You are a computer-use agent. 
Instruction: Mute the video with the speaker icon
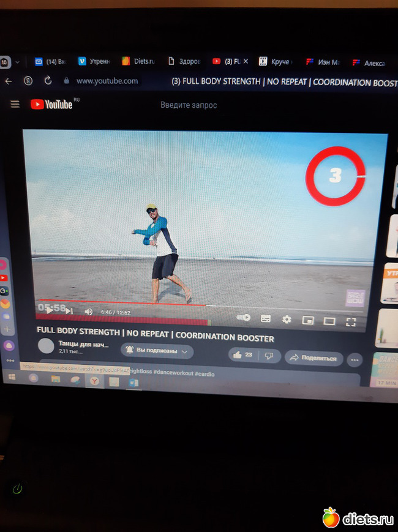pyautogui.click(x=88, y=312)
